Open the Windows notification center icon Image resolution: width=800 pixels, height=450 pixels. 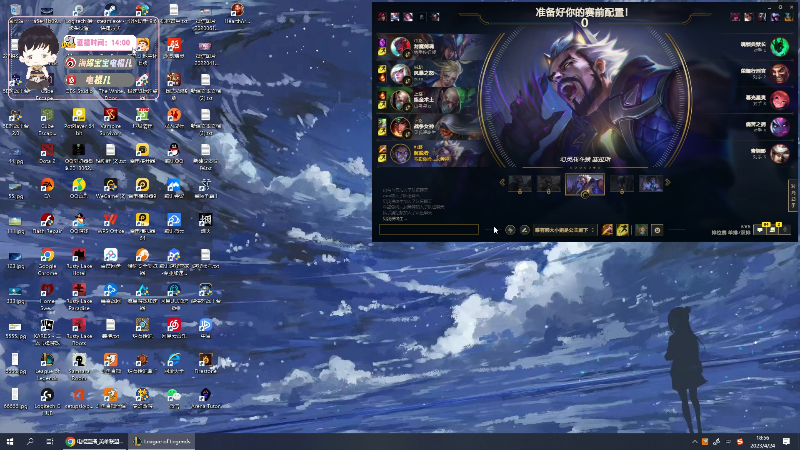[786, 441]
